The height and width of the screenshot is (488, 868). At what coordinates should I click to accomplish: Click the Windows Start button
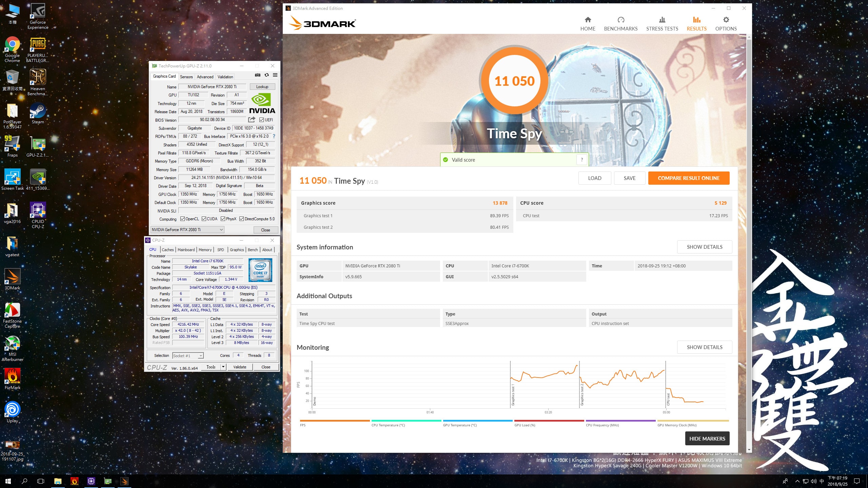coord(8,481)
